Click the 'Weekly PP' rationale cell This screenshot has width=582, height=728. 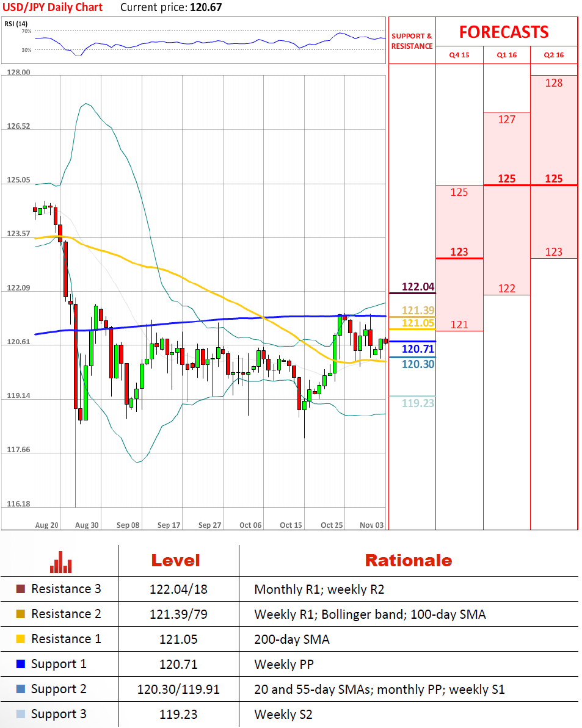(284, 665)
